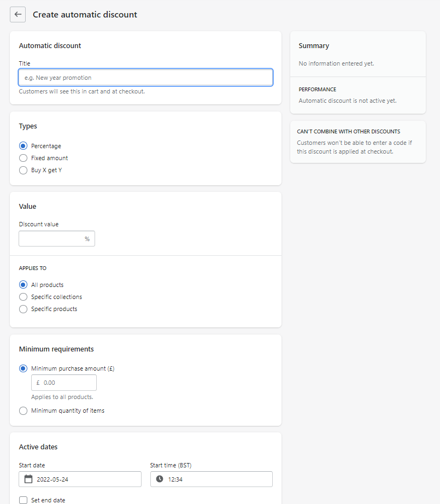Choose Minimum quantity of items requirement
Screen dimensions: 440x504
point(23,411)
